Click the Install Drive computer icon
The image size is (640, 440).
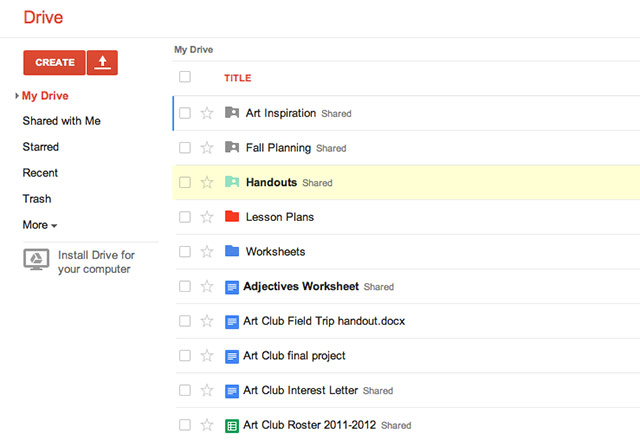point(37,260)
